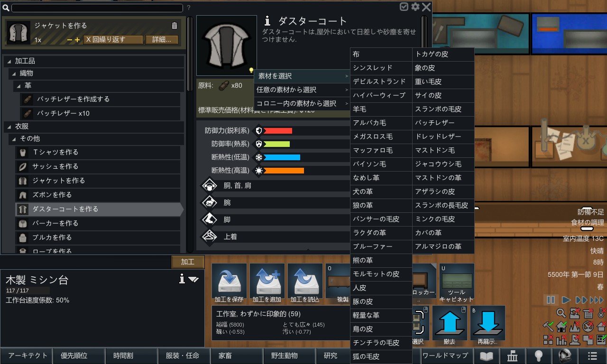Collapse the その他 subcategory

tap(14, 139)
